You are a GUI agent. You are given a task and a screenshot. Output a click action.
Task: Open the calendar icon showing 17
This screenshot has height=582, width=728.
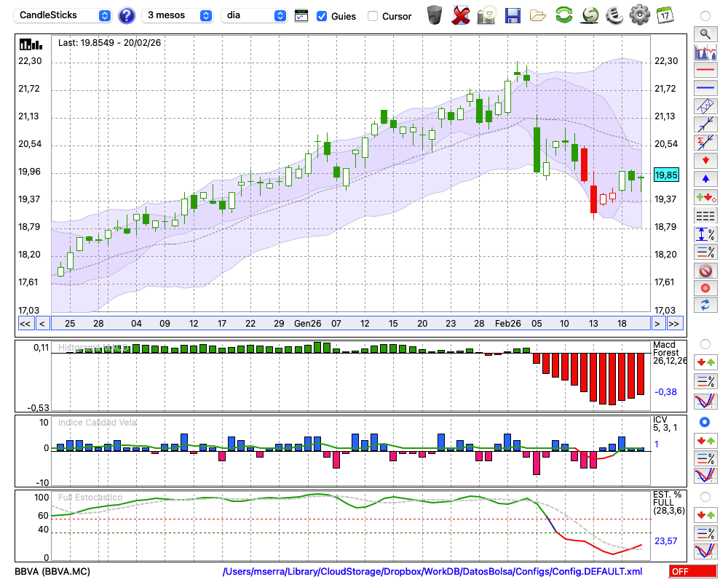point(665,15)
